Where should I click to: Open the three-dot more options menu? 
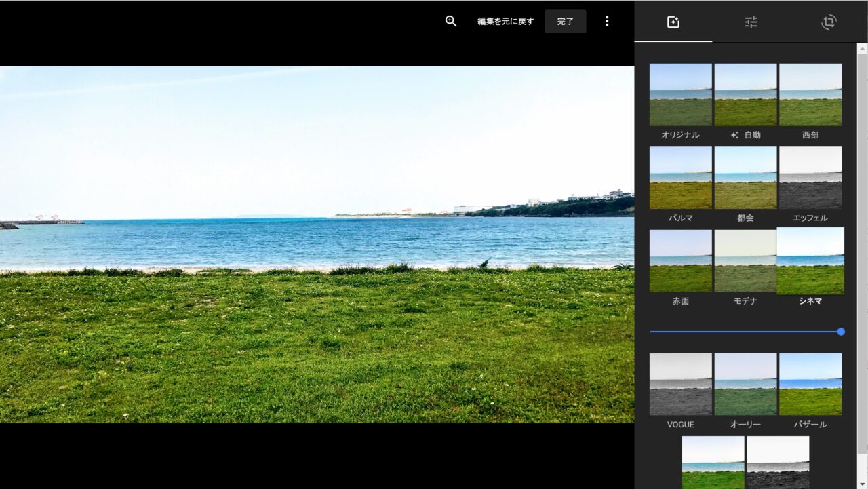pyautogui.click(x=606, y=21)
